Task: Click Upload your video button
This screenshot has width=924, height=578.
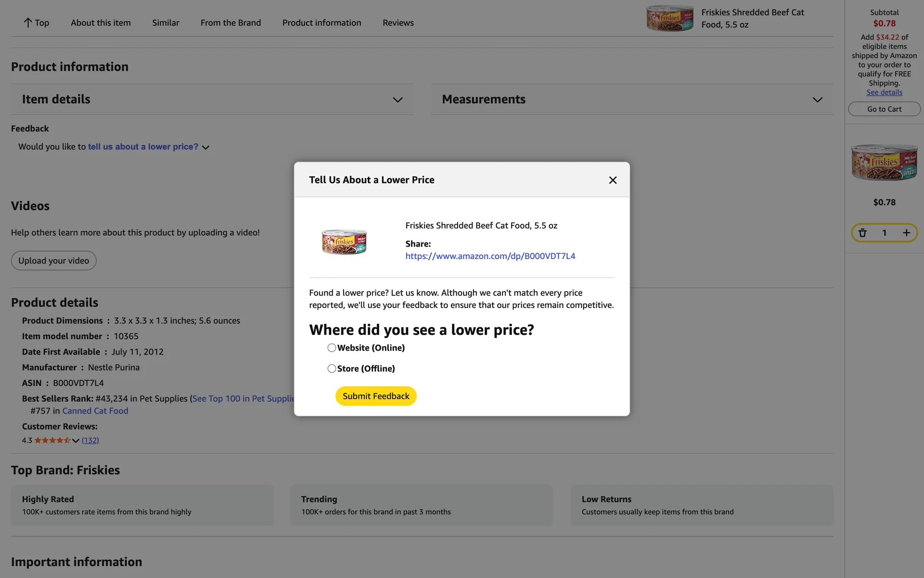Action: pyautogui.click(x=53, y=261)
